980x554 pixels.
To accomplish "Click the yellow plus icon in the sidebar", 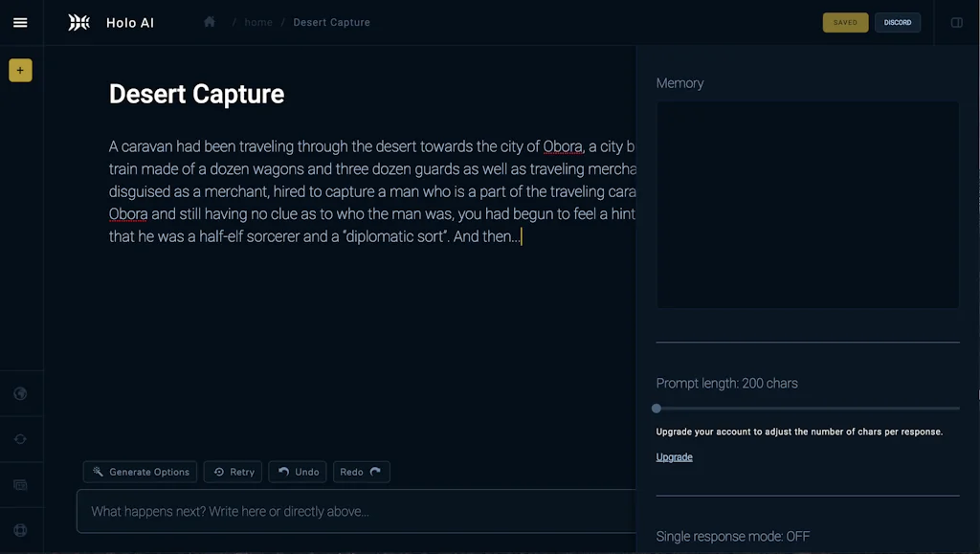I will 20,70.
